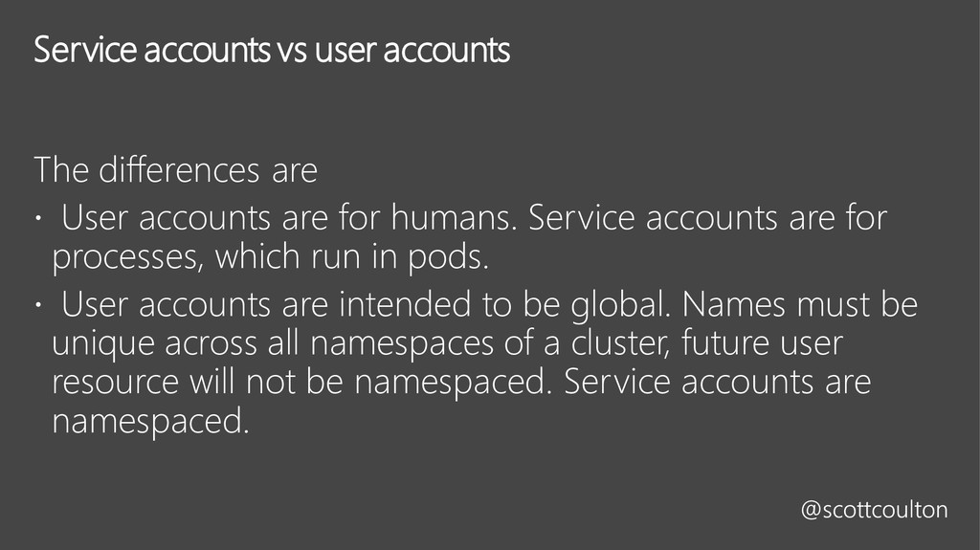Click the word 'humans' in first bullet
The image size is (980, 550).
point(451,217)
